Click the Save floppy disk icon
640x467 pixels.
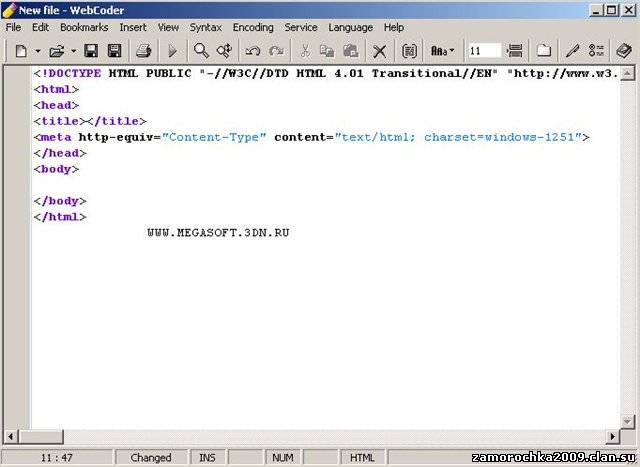click(x=91, y=50)
